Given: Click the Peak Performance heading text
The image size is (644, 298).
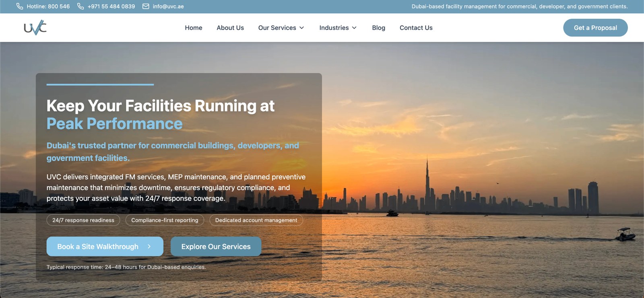Looking at the screenshot, I should [x=114, y=124].
